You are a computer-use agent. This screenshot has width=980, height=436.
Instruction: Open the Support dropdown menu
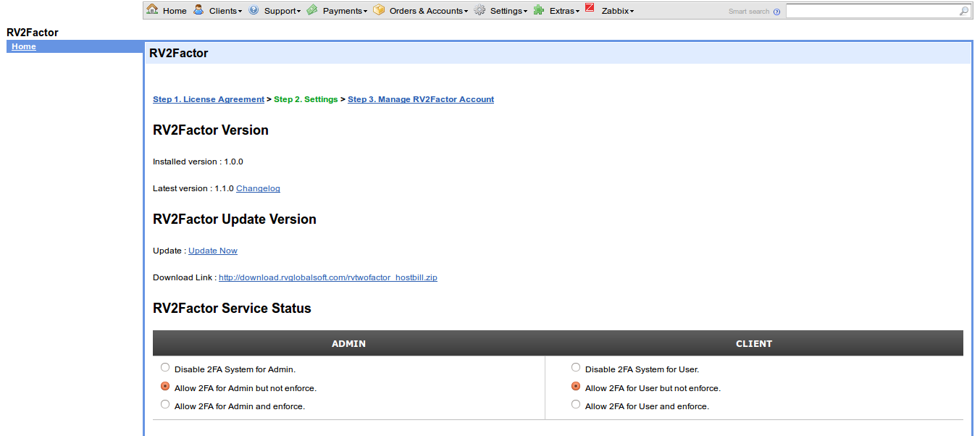[x=282, y=11]
